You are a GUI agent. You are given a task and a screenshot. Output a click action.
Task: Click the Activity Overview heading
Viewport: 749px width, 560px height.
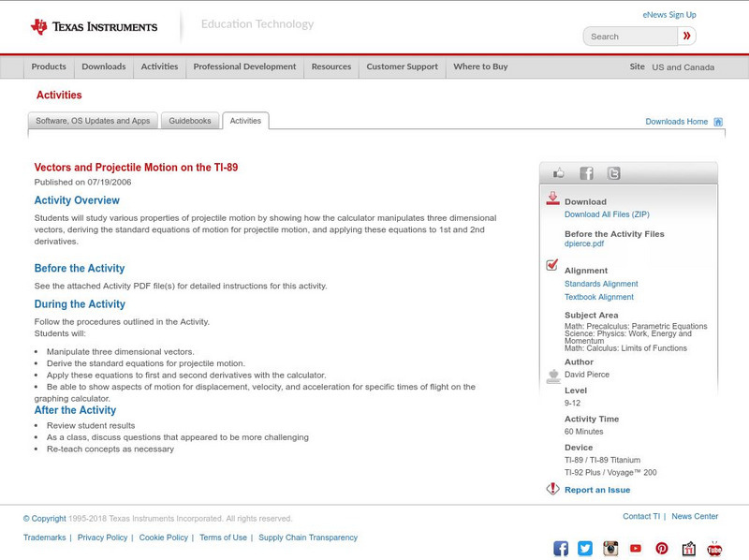77,200
